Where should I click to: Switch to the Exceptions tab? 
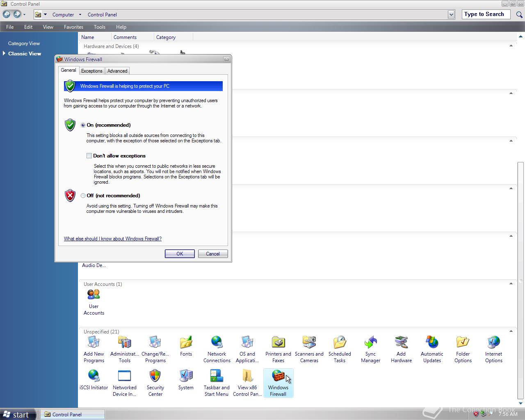[x=91, y=71]
